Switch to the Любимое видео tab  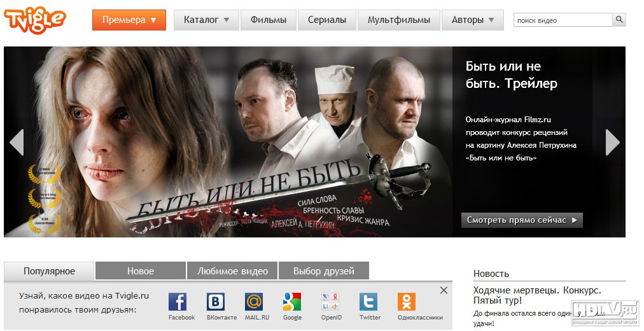232,271
